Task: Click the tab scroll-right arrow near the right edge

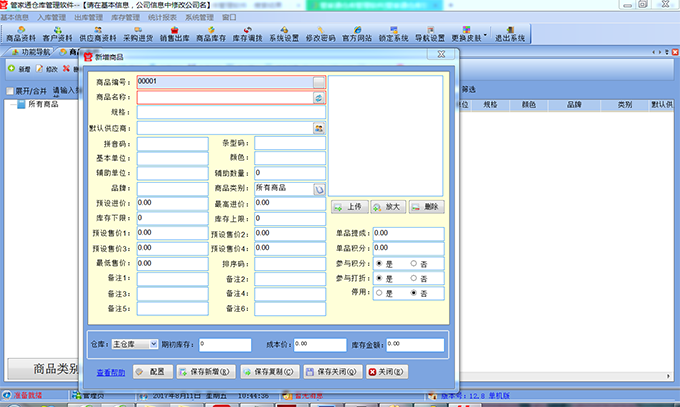Action: 660,52
